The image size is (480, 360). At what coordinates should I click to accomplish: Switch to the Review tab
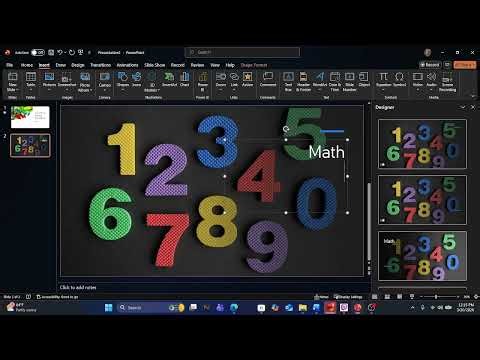coord(197,65)
